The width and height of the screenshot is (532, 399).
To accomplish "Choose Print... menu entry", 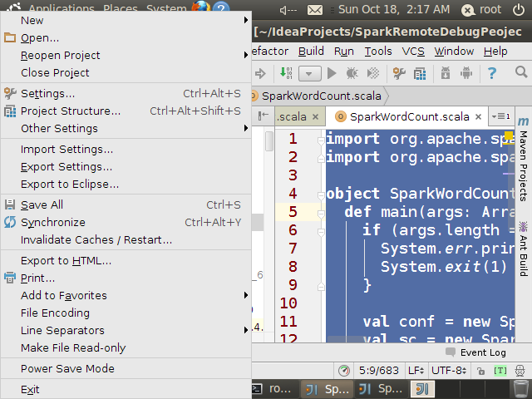I will [126, 278].
